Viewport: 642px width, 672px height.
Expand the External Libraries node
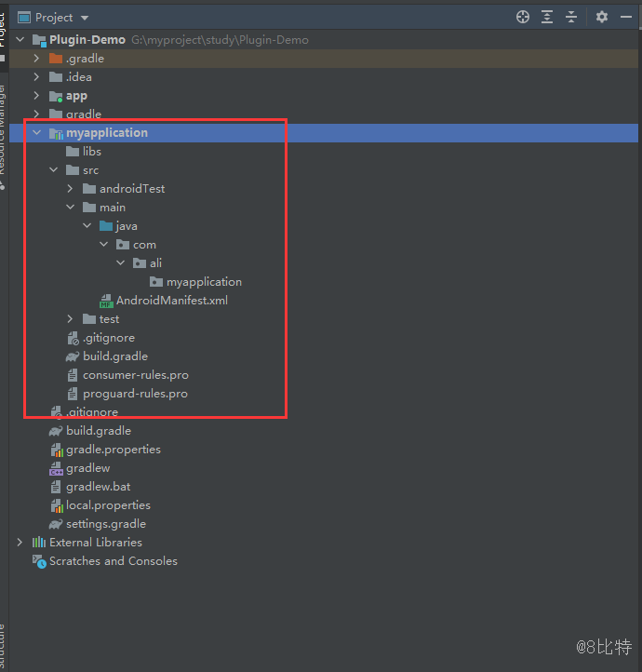point(20,543)
